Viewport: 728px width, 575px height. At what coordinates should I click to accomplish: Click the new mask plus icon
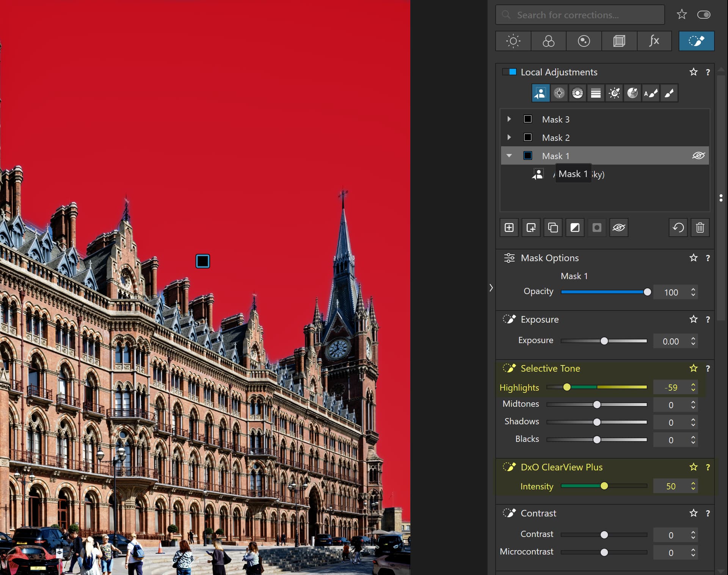tap(509, 228)
